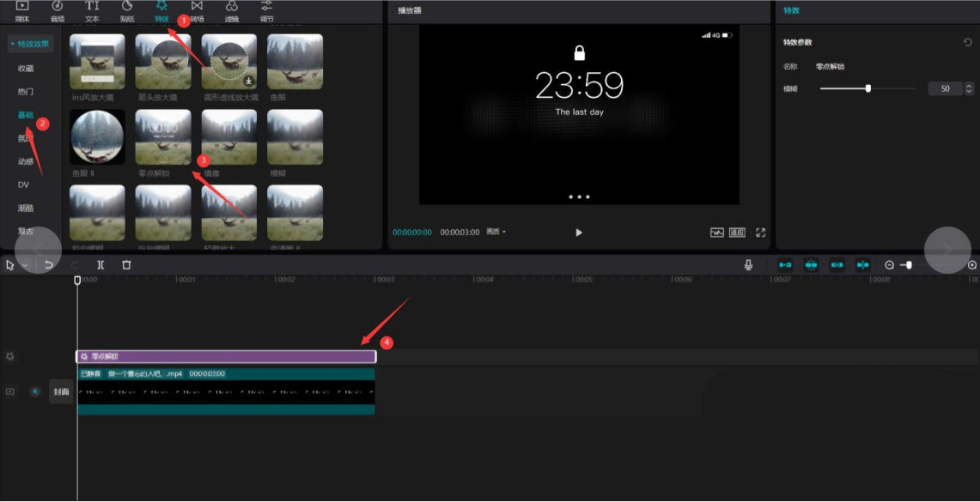This screenshot has height=502, width=980.
Task: Start voice recording with the microphone icon
Action: pos(749,265)
